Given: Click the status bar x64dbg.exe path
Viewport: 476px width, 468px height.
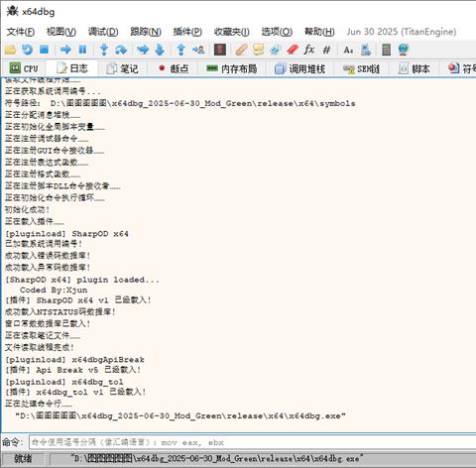Looking at the screenshot, I should pyautogui.click(x=217, y=459).
